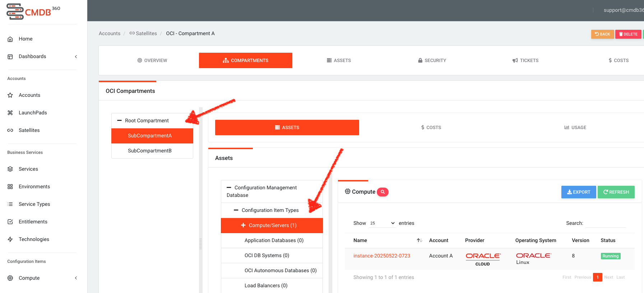Click the orange Back button

click(x=602, y=34)
